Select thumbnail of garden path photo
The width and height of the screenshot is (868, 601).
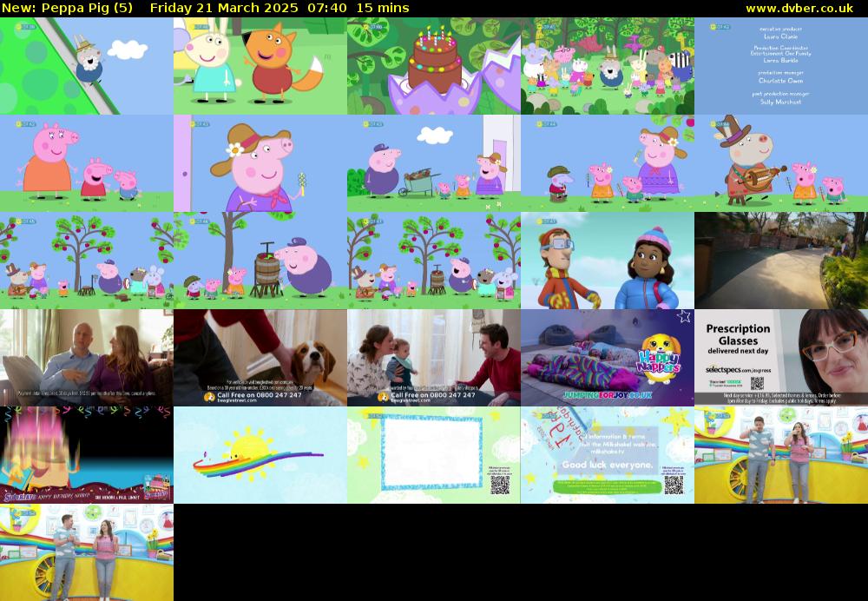click(781, 261)
